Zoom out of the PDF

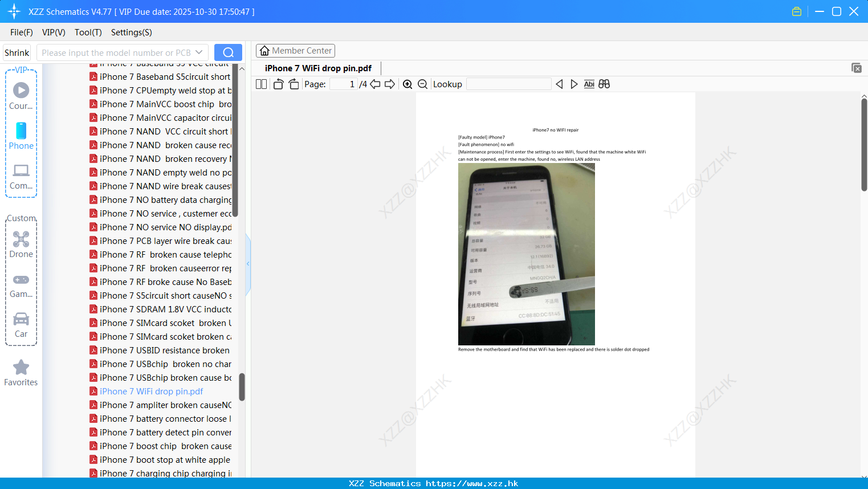coord(422,84)
